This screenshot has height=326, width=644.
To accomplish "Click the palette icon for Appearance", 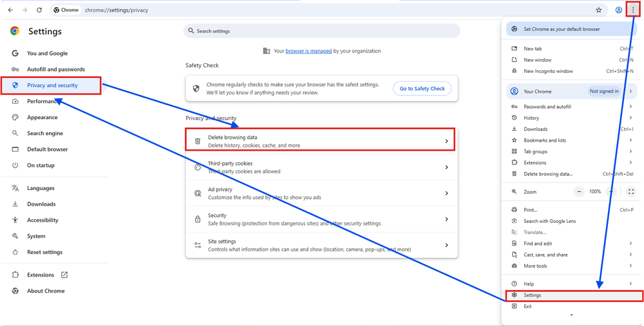I will click(x=15, y=117).
